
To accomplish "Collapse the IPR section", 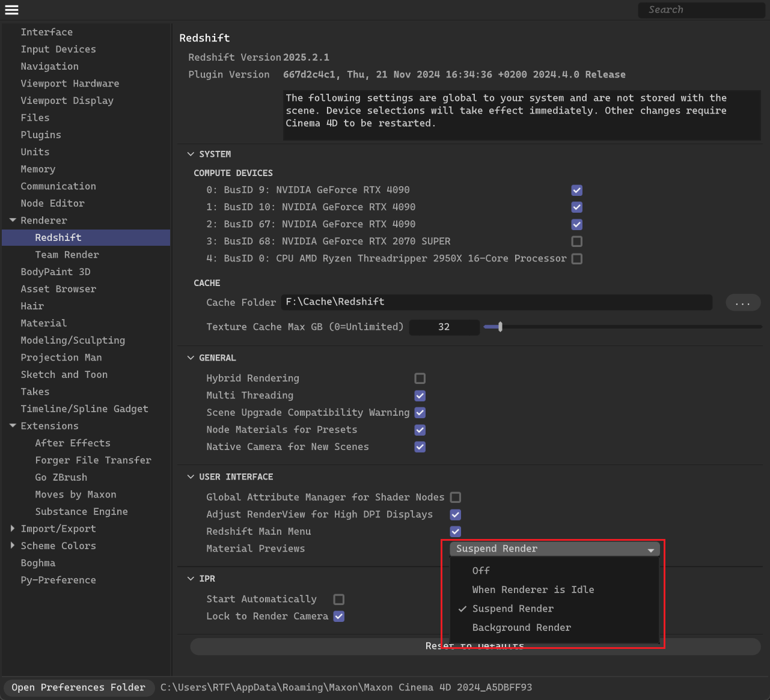I will coord(191,579).
